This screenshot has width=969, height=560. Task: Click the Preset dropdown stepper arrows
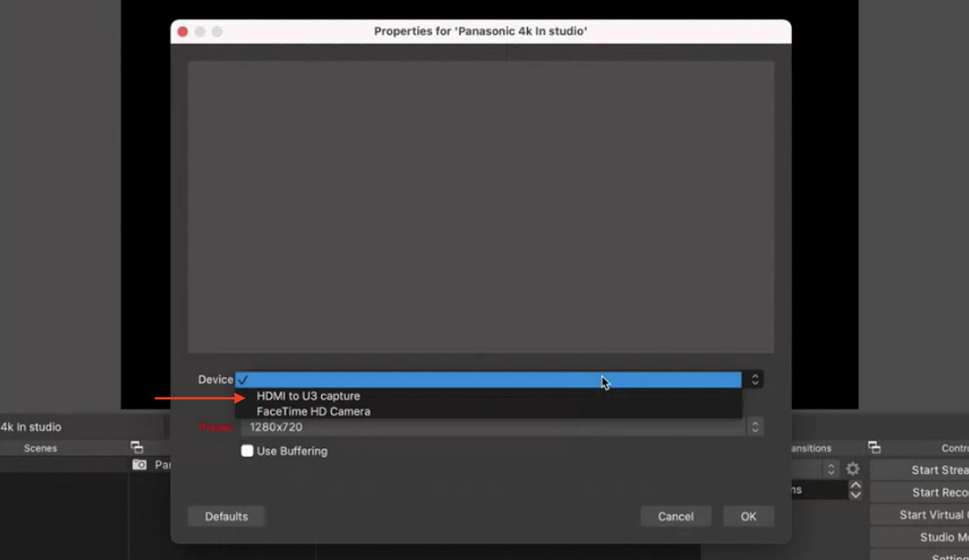pos(755,427)
